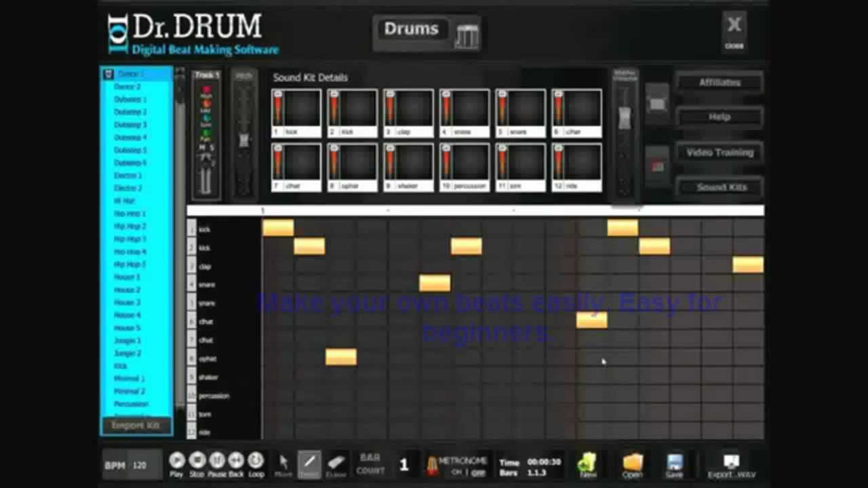Trigger drum pad 10 percussion

(465, 167)
